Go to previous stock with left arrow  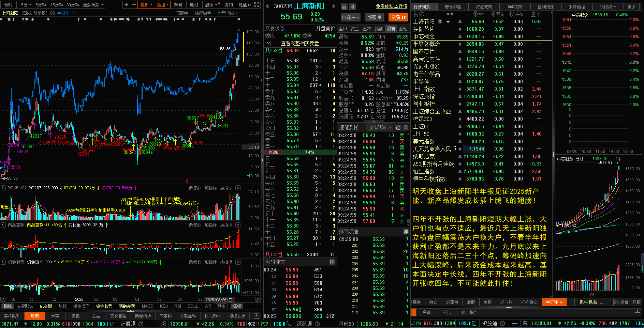click(267, 6)
